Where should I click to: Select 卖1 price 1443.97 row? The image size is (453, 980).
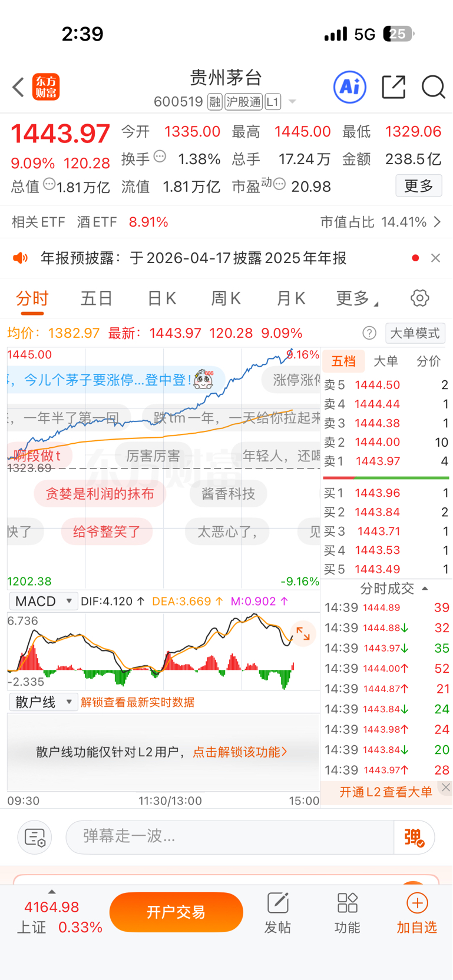click(x=386, y=461)
